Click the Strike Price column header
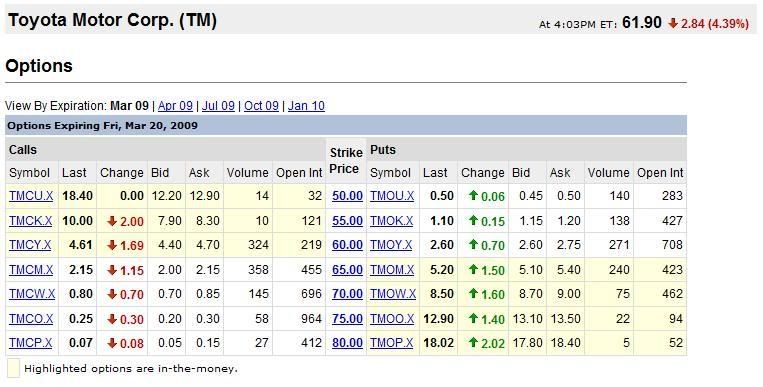Image resolution: width=763 pixels, height=387 pixels. coord(346,161)
